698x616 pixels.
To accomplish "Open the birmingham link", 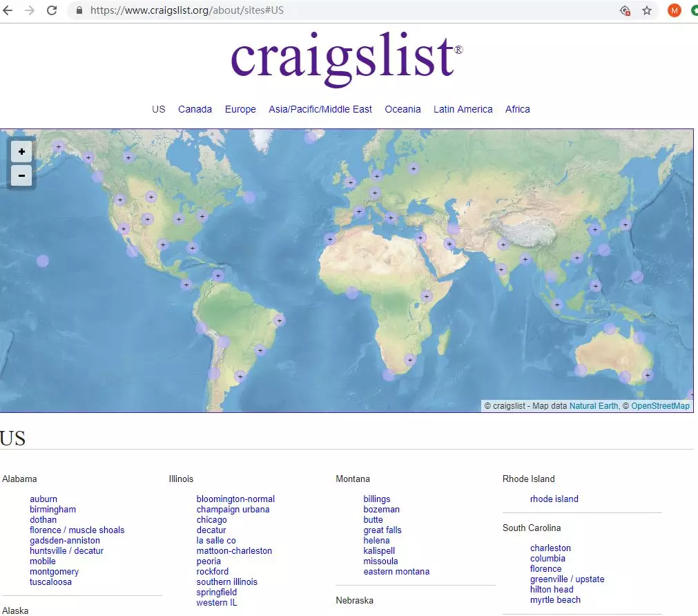I will tap(53, 509).
